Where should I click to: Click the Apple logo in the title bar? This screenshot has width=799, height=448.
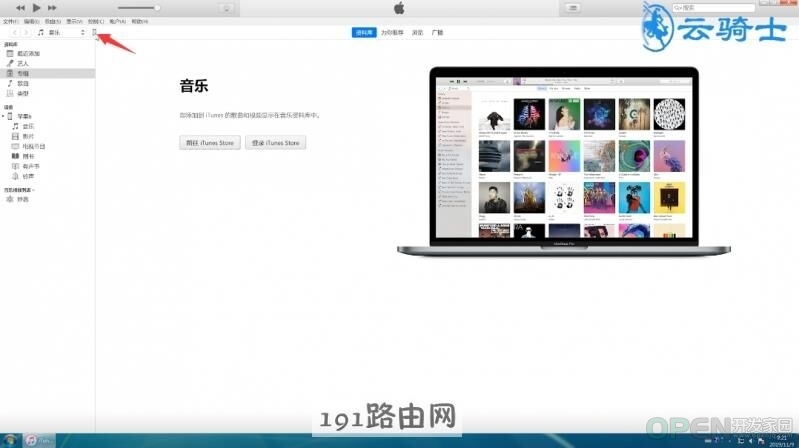tap(399, 8)
